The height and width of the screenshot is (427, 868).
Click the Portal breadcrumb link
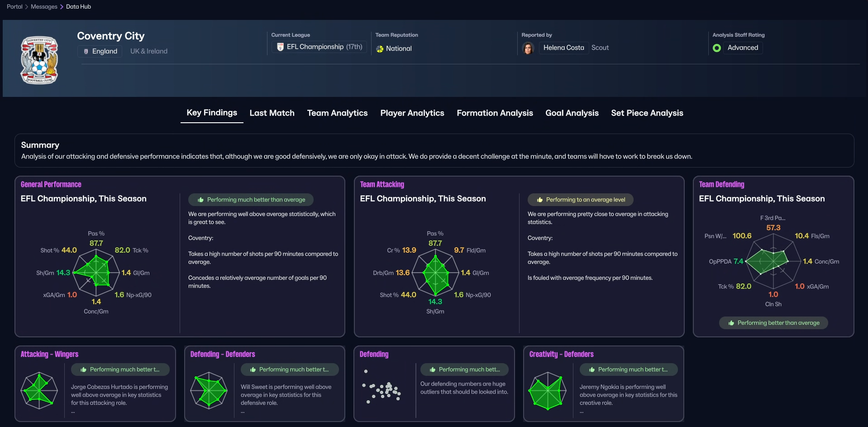(x=14, y=6)
